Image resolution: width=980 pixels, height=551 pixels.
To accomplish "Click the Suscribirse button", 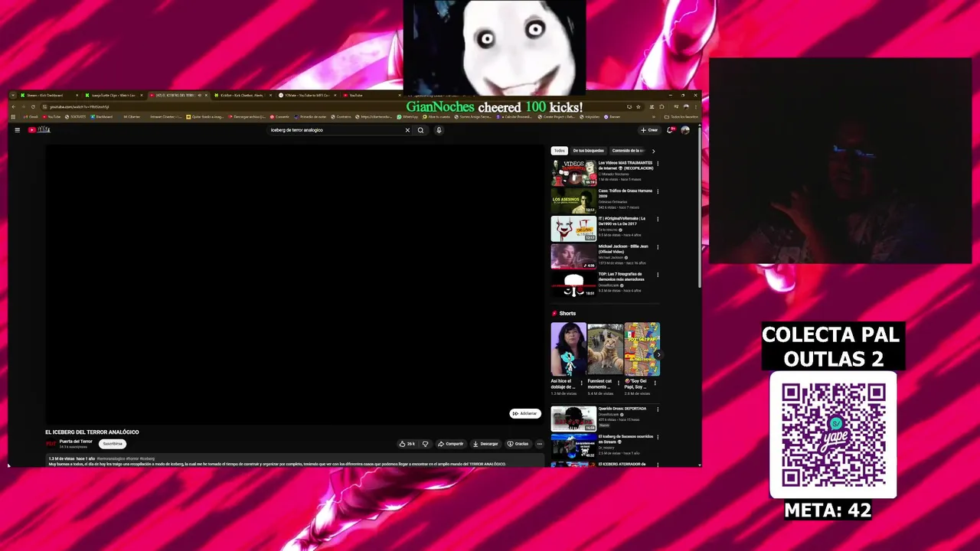I will pyautogui.click(x=113, y=444).
